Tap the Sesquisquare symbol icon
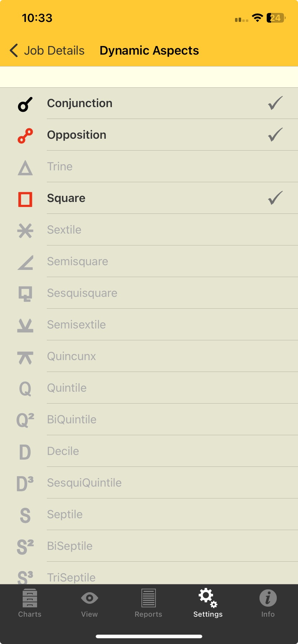This screenshot has width=298, height=644. coord(25,294)
